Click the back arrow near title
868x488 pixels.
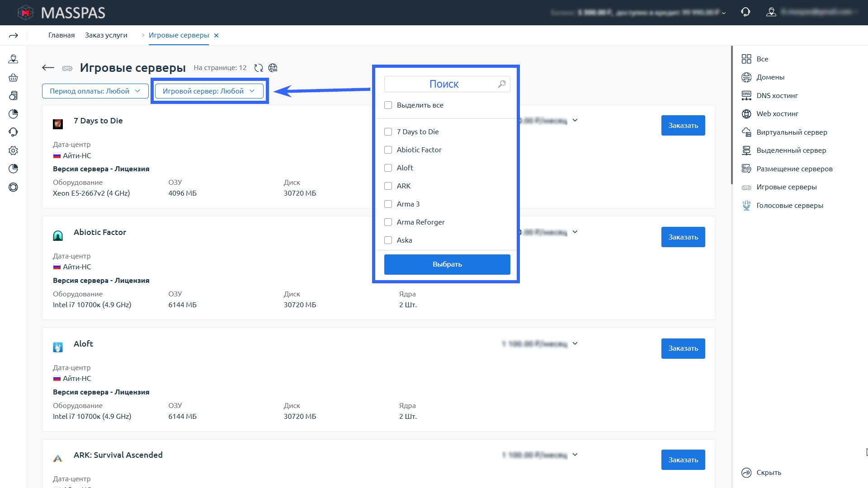pyautogui.click(x=48, y=68)
